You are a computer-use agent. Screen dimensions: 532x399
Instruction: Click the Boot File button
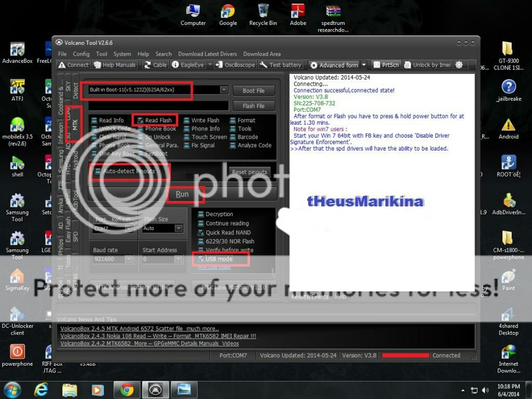click(254, 90)
